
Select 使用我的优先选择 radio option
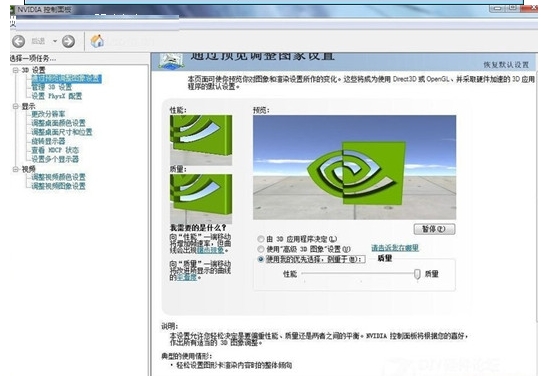point(261,259)
